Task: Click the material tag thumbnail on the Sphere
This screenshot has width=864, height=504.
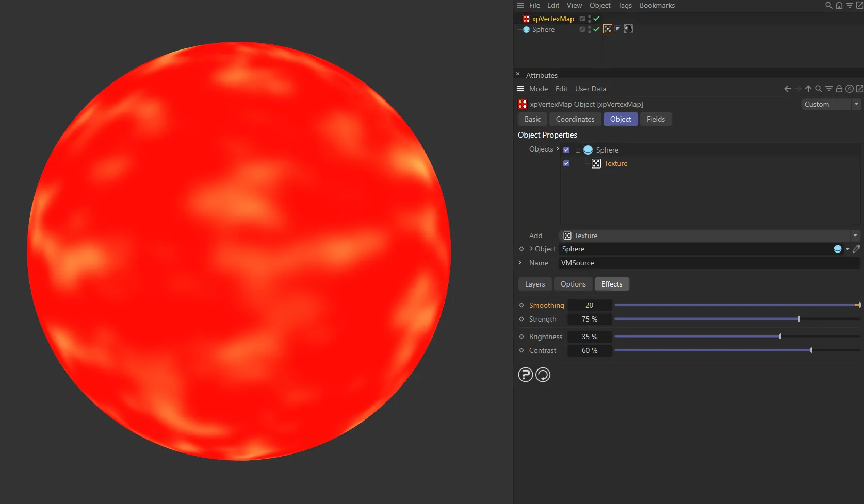Action: [x=628, y=29]
